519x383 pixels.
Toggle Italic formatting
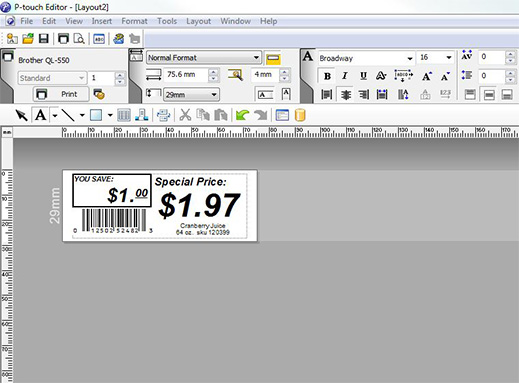point(345,76)
